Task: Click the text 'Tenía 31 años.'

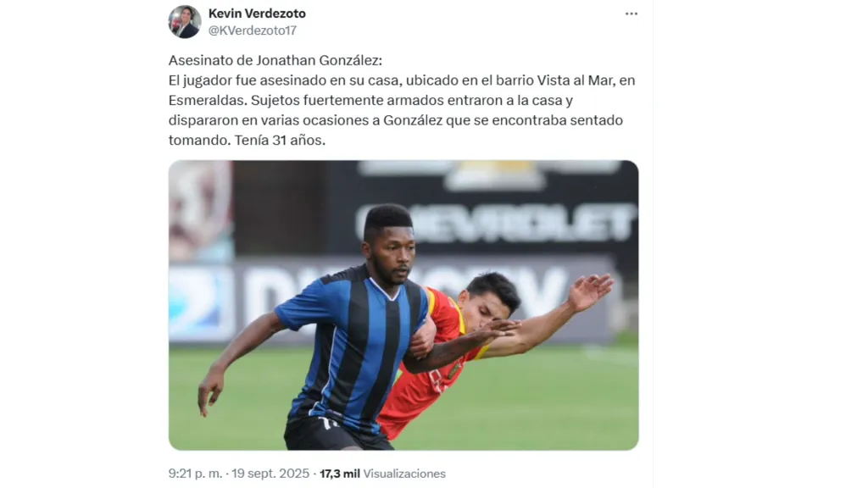Action: 280,140
